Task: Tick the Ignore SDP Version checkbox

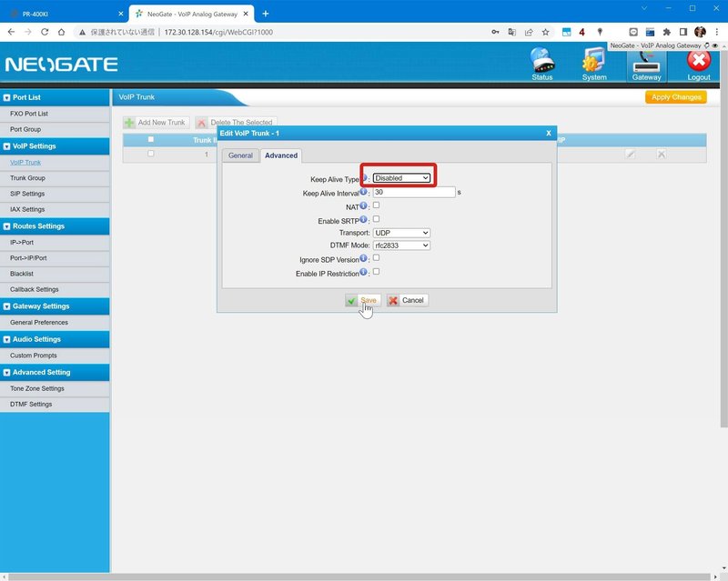Action: pyautogui.click(x=376, y=258)
